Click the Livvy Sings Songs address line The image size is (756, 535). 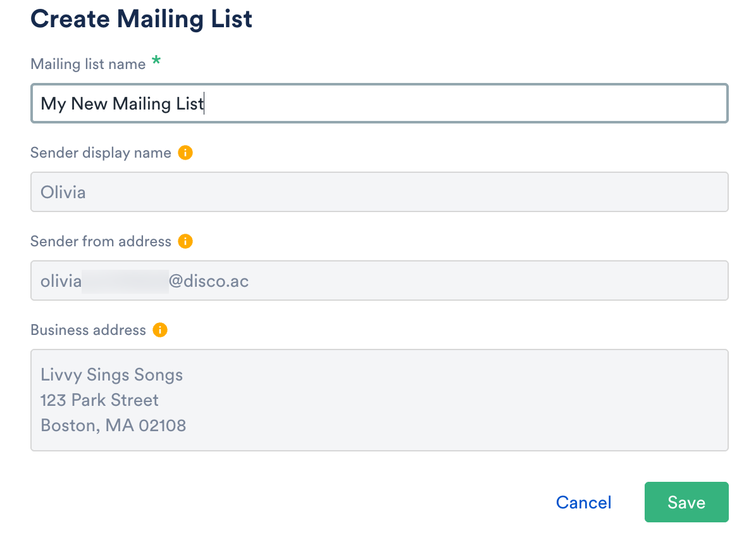pos(111,375)
